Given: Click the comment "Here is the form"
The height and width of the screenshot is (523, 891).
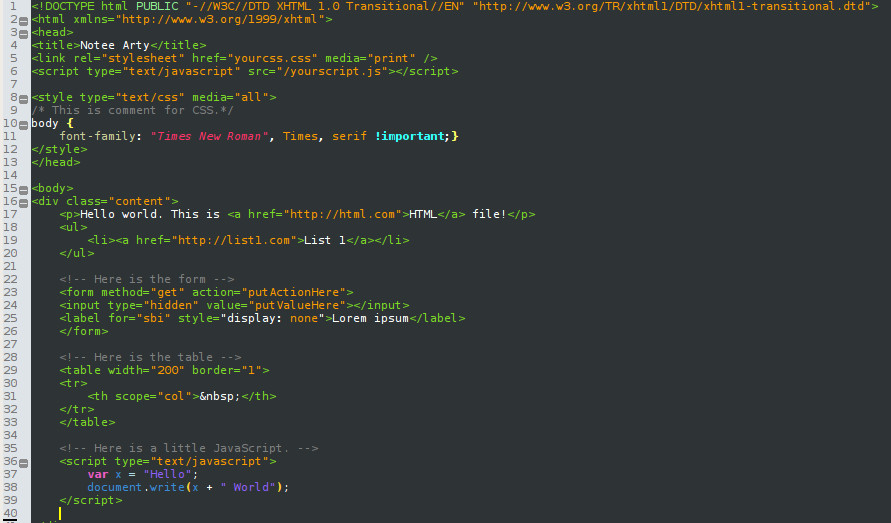Looking at the screenshot, I should (x=147, y=279).
